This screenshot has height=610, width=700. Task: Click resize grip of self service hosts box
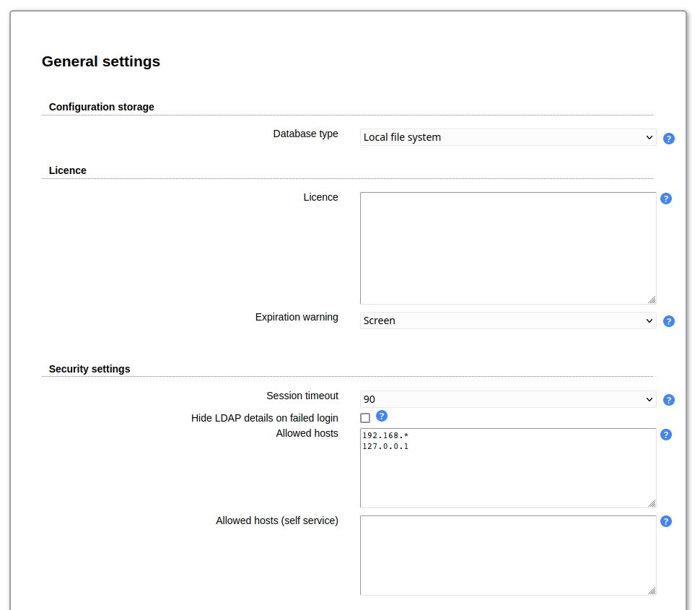coord(652,591)
